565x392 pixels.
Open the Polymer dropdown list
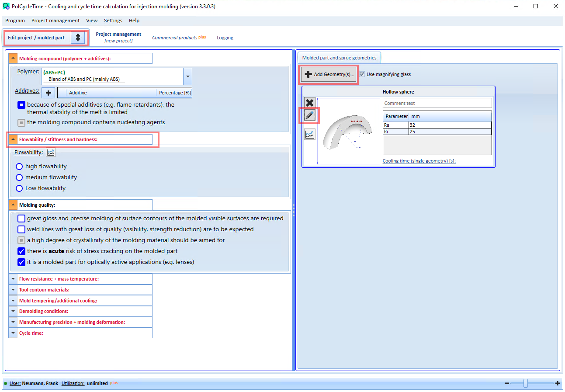point(187,76)
